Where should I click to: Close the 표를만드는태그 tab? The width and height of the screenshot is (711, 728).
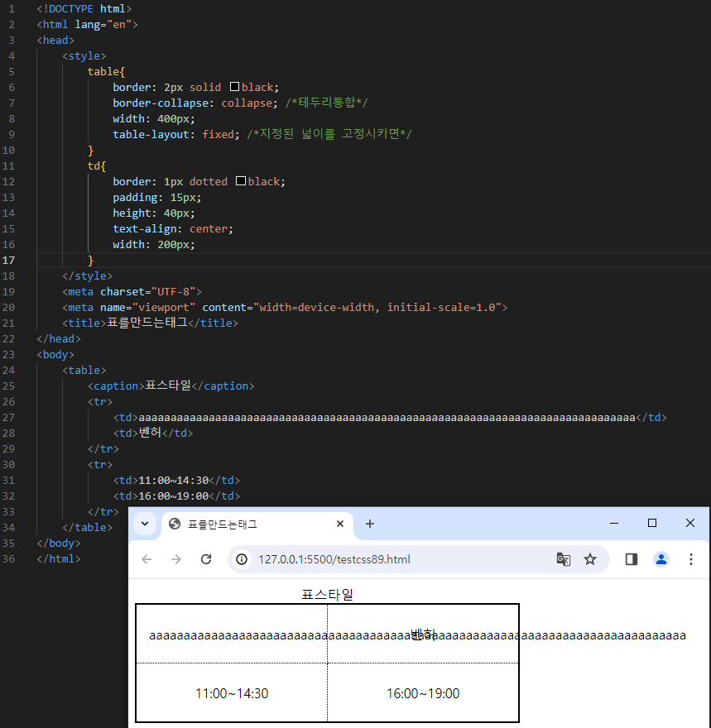point(340,524)
